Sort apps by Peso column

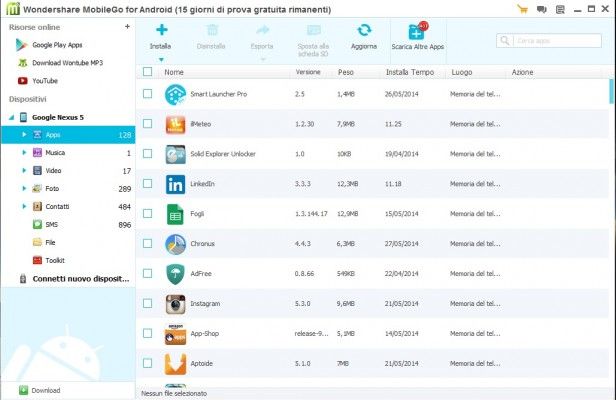(346, 72)
